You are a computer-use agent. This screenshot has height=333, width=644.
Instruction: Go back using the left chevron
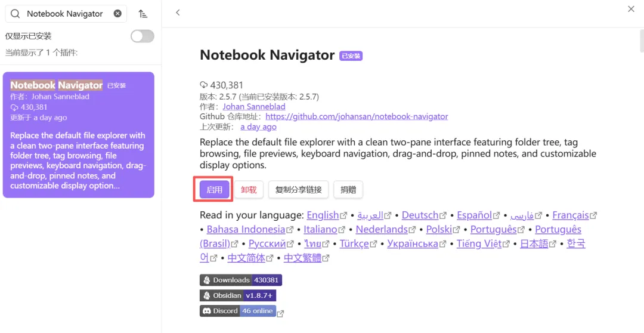pos(178,13)
